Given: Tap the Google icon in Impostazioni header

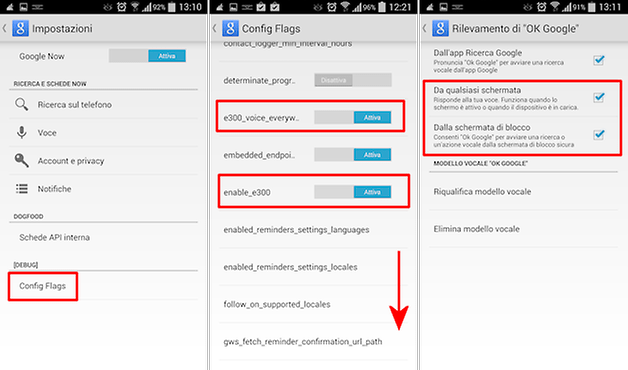Looking at the screenshot, I should point(20,28).
